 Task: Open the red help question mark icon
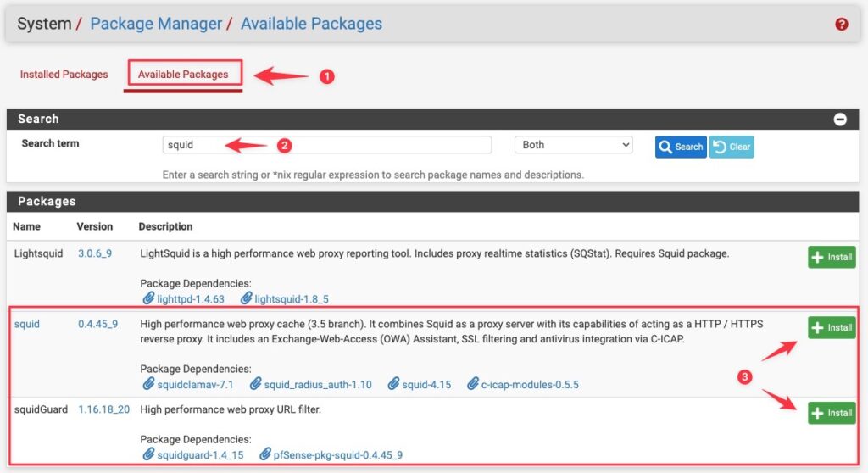click(842, 24)
